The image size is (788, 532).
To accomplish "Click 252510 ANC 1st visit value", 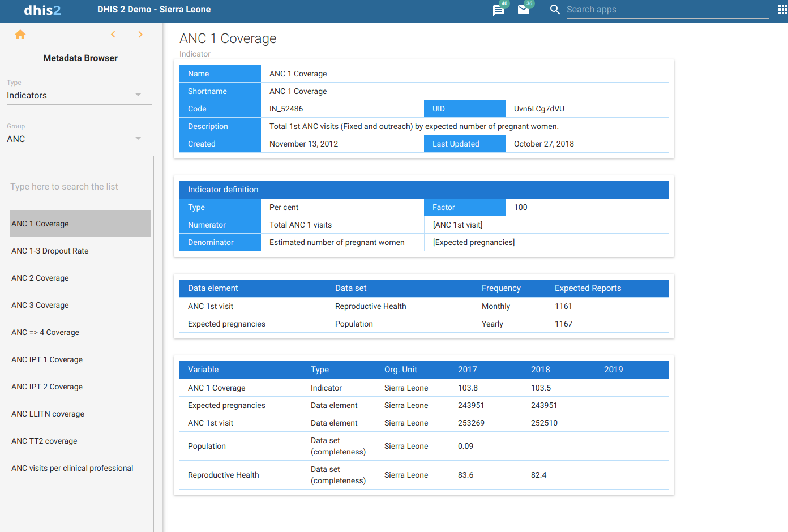I will tap(544, 423).
